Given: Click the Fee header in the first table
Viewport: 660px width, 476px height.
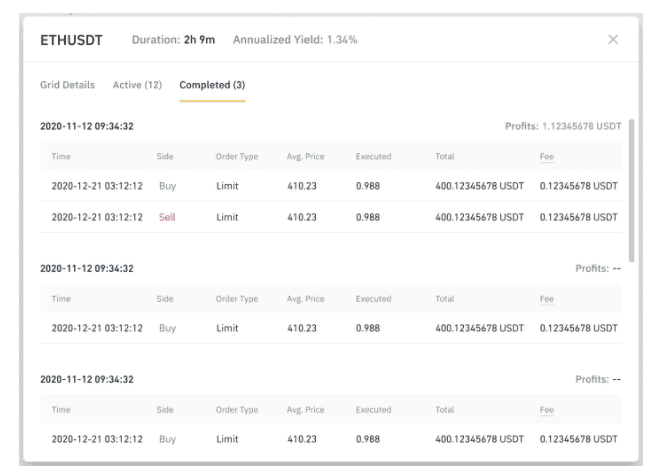Looking at the screenshot, I should pos(547,157).
